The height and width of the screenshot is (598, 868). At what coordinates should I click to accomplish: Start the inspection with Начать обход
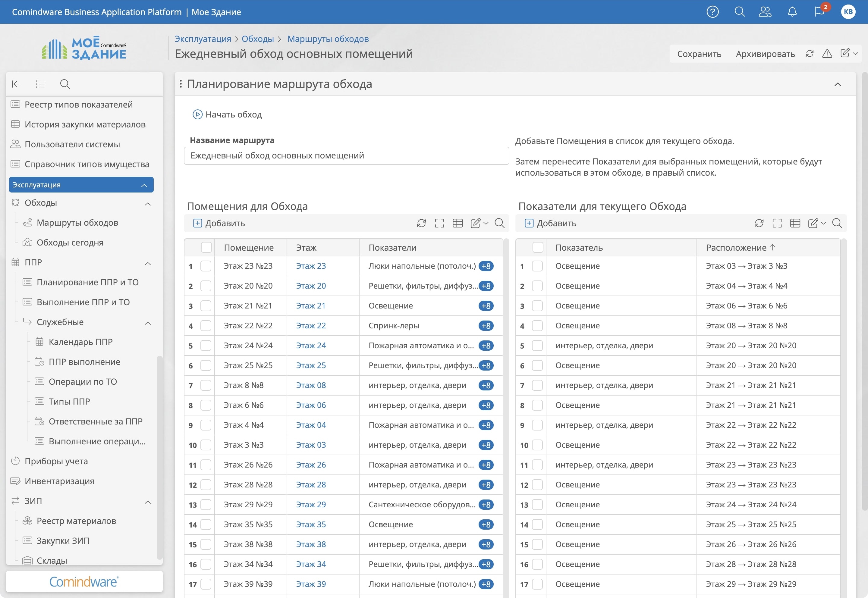(228, 114)
